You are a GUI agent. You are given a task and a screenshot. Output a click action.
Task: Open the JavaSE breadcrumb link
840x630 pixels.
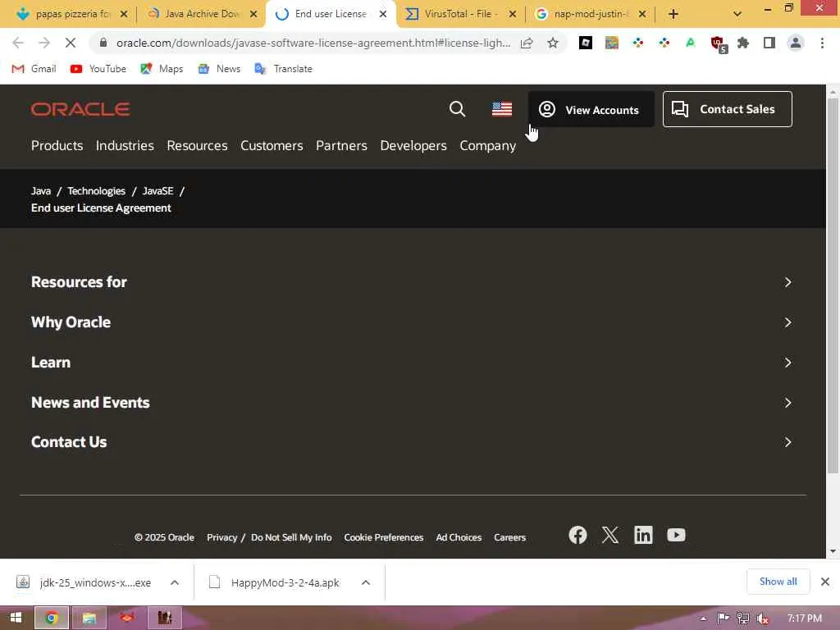[158, 190]
